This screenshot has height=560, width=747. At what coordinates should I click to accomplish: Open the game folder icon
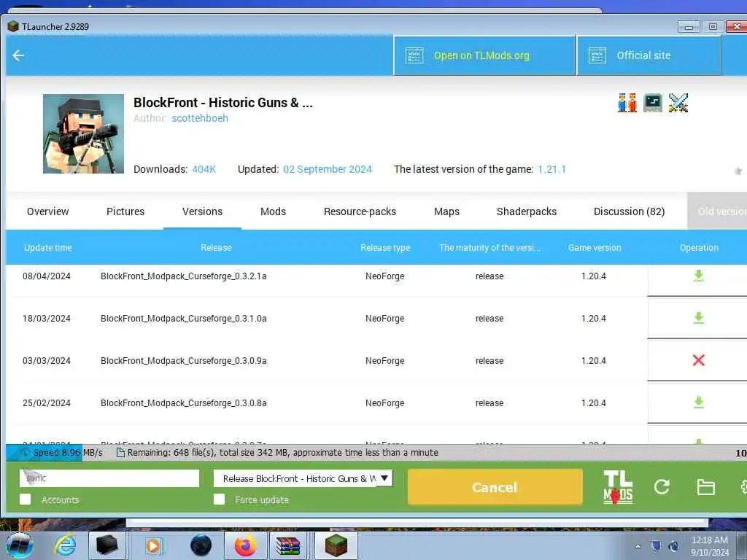705,487
